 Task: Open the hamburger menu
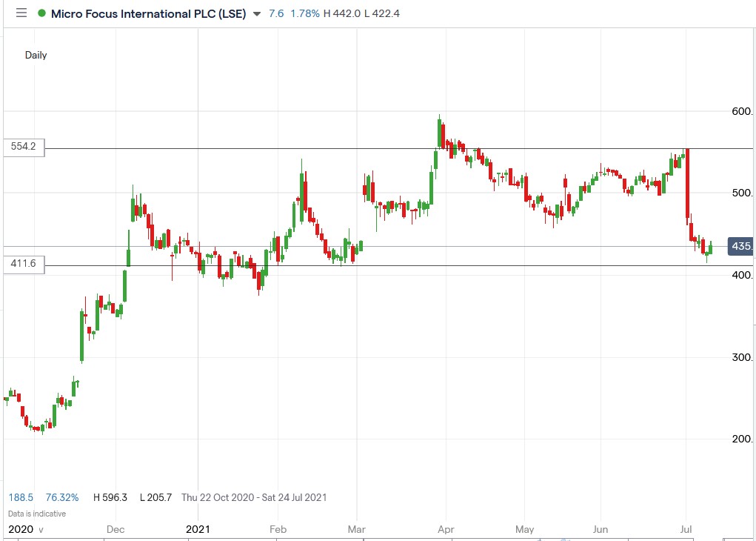coord(21,13)
